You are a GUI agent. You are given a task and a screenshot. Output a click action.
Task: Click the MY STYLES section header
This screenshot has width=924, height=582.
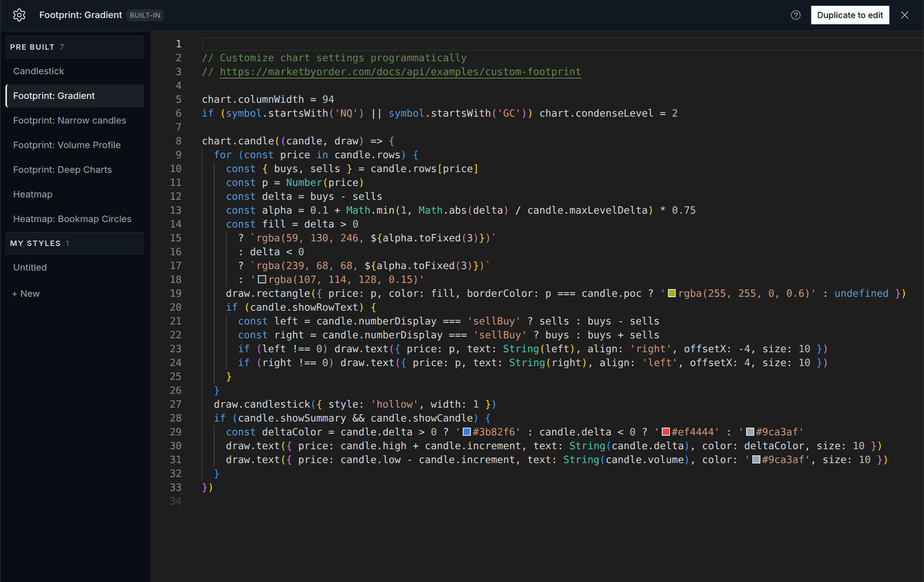[75, 243]
